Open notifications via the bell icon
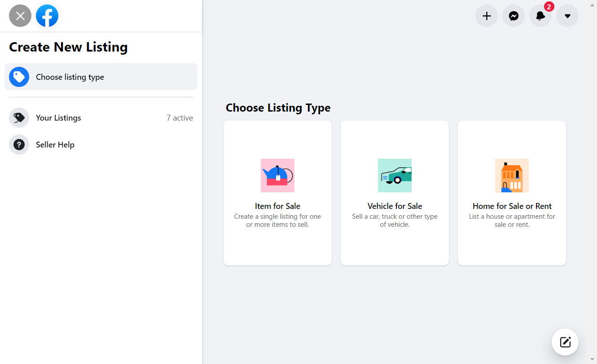The image size is (597, 364). click(540, 16)
